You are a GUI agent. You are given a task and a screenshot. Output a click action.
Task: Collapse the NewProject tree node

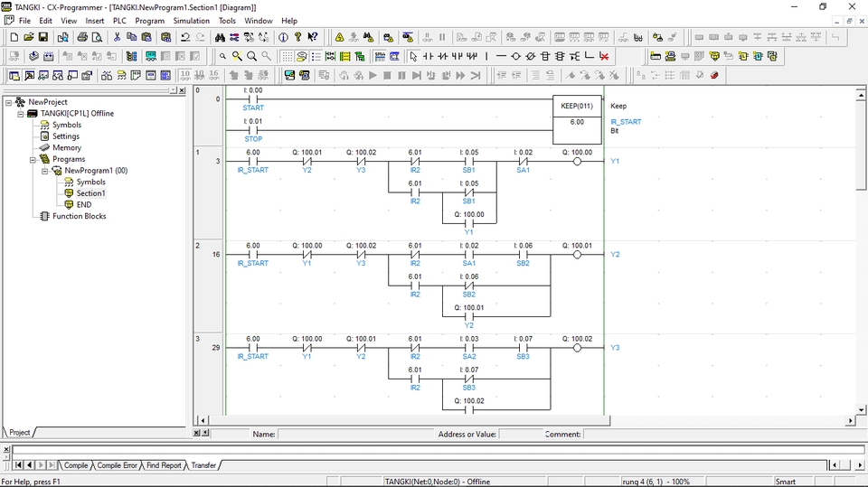(8, 102)
